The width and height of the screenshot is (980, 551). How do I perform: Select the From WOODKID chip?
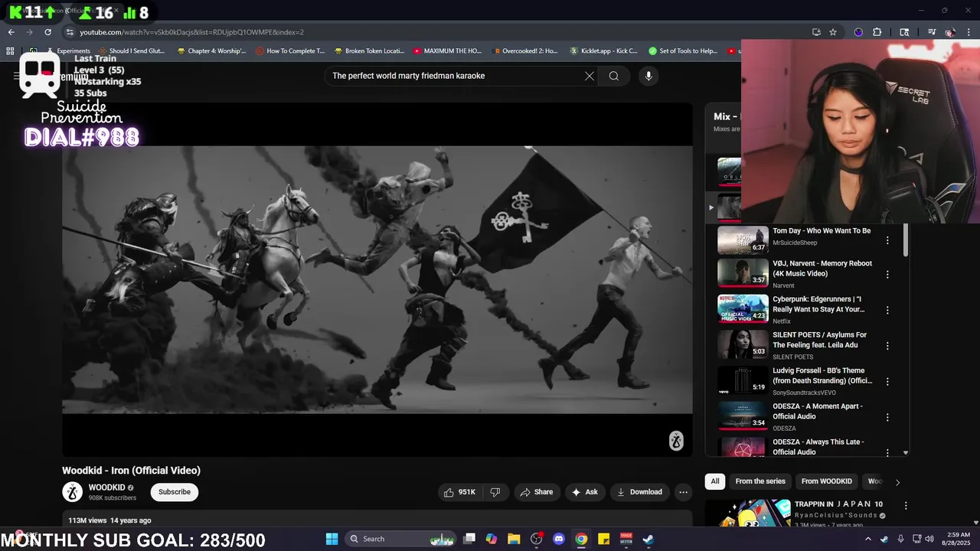coord(826,481)
